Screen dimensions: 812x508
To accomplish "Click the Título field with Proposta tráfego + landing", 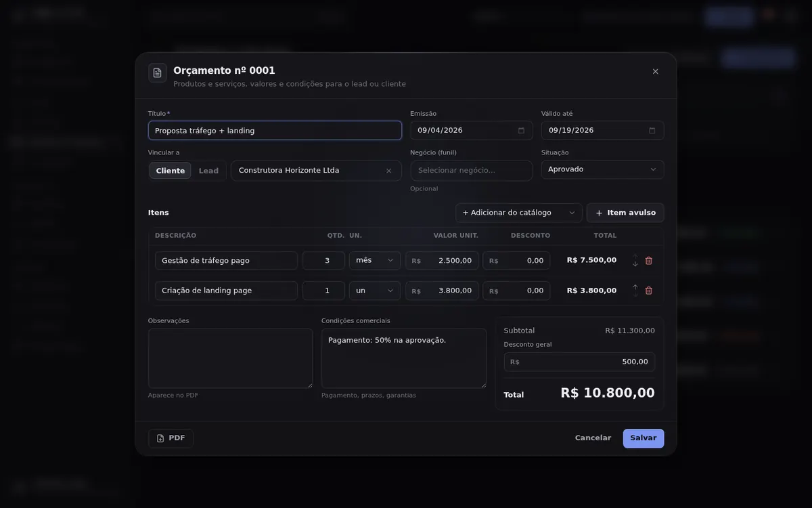I will coord(275,131).
